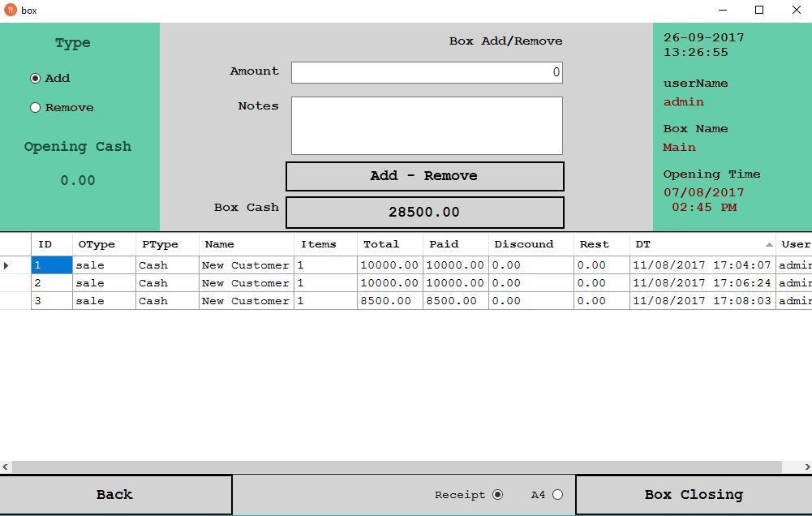The height and width of the screenshot is (516, 812).
Task: Sort the table by ID column header
Action: (52, 244)
